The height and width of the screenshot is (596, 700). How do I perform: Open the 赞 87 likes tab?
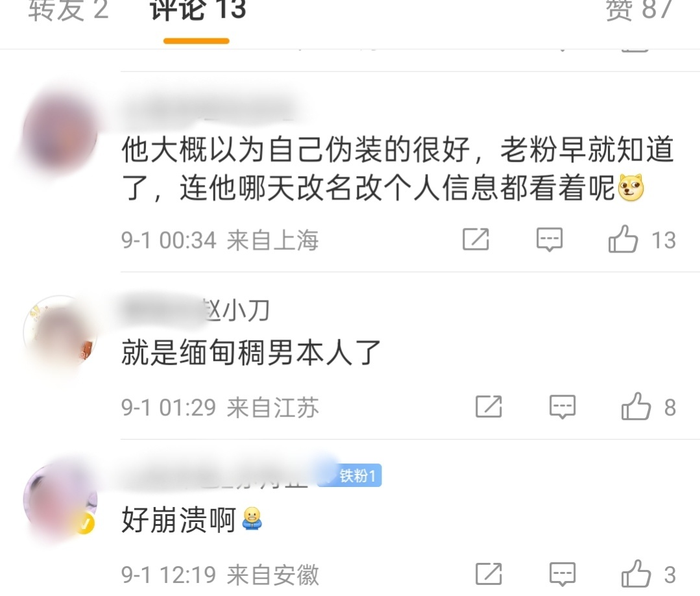pyautogui.click(x=639, y=10)
